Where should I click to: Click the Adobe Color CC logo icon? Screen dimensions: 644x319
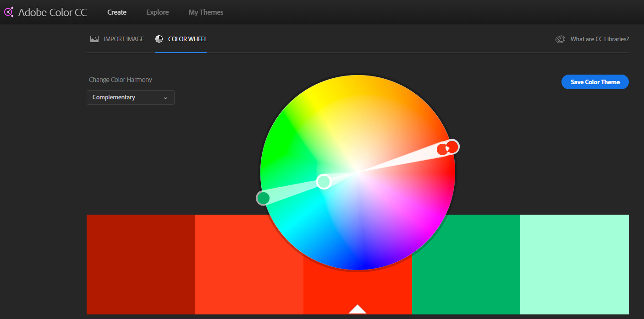(9, 12)
